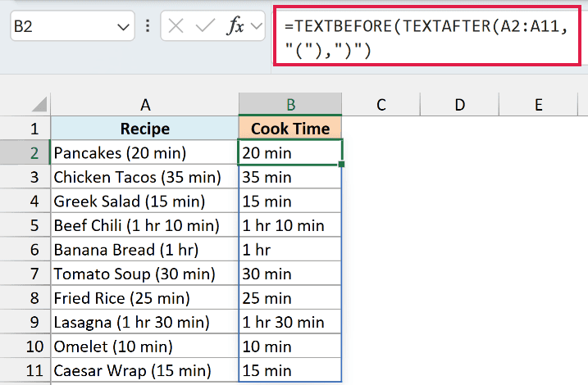Click the Recipe header cell
Viewport: 588px width, 385px height.
click(x=145, y=129)
